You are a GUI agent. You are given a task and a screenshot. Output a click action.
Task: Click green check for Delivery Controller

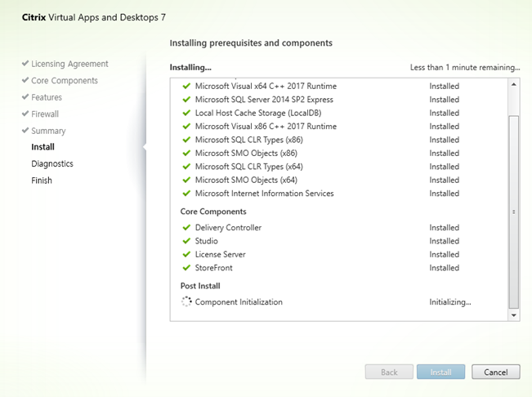pos(186,227)
